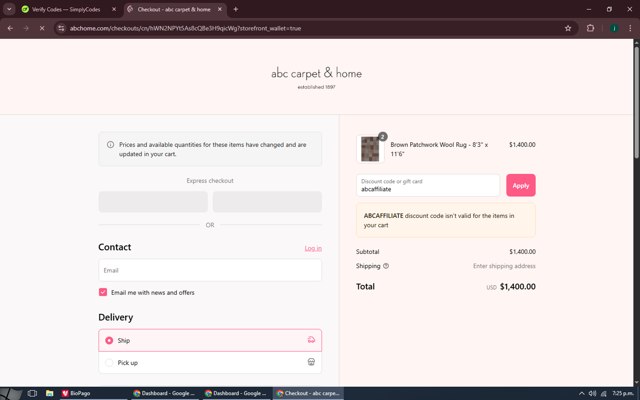Image resolution: width=640 pixels, height=400 pixels.
Task: Click the ABCAFFILIATE invalid code message
Action: click(446, 220)
